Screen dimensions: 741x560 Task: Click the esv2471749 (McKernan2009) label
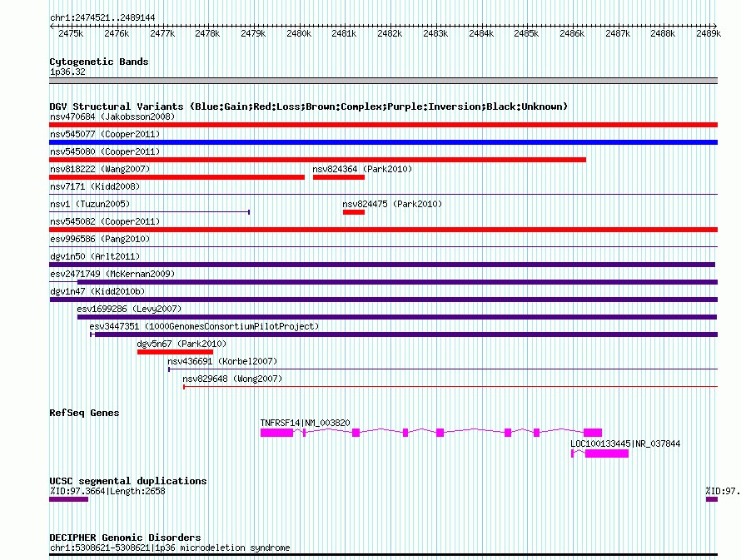[x=112, y=274]
